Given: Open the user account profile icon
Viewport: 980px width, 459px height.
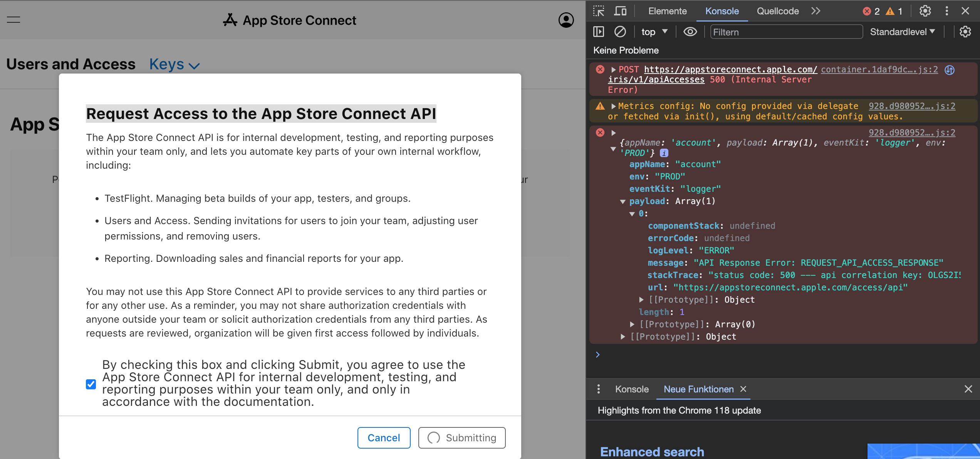Looking at the screenshot, I should click(x=566, y=20).
